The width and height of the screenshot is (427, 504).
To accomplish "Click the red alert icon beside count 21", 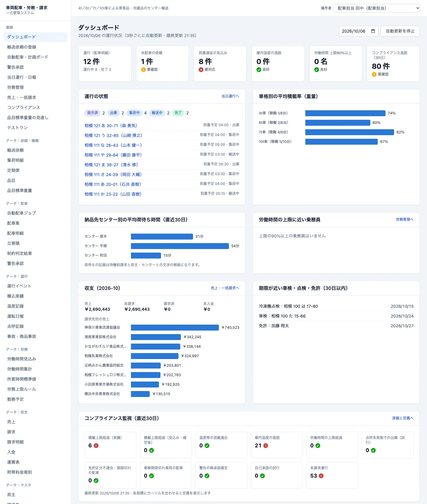I will [x=266, y=446].
